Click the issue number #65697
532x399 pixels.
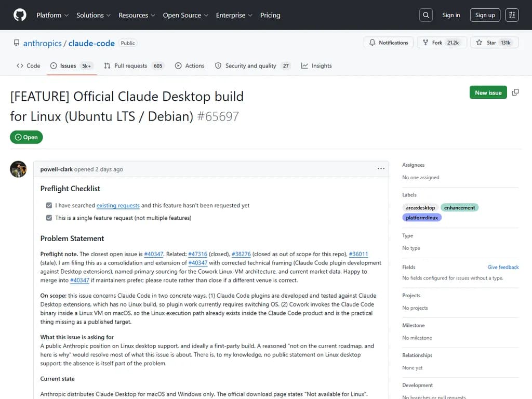tap(218, 116)
